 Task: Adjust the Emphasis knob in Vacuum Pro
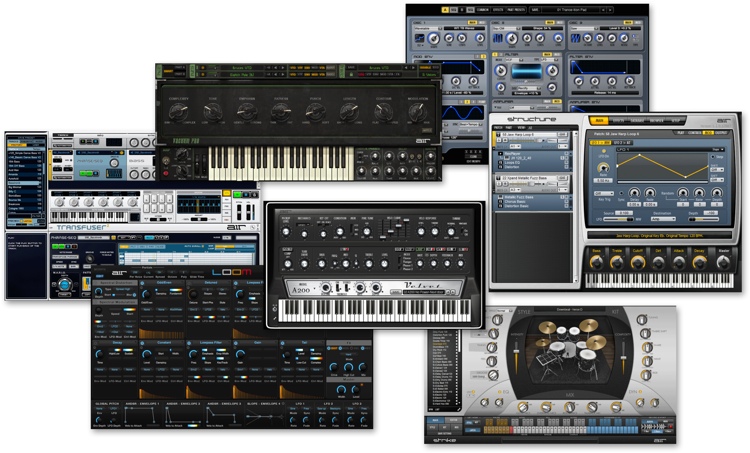pos(247,113)
